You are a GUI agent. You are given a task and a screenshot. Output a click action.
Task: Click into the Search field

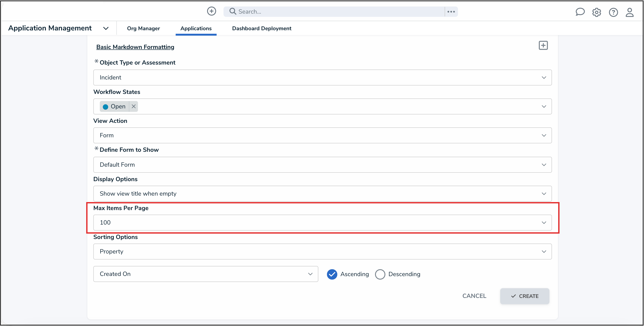click(340, 12)
